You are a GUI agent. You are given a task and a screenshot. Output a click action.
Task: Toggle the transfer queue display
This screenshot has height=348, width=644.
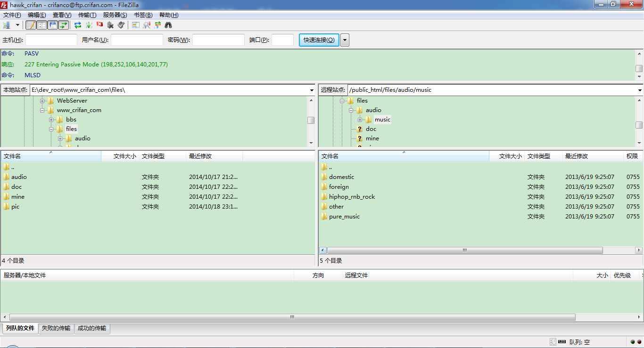pyautogui.click(x=64, y=25)
